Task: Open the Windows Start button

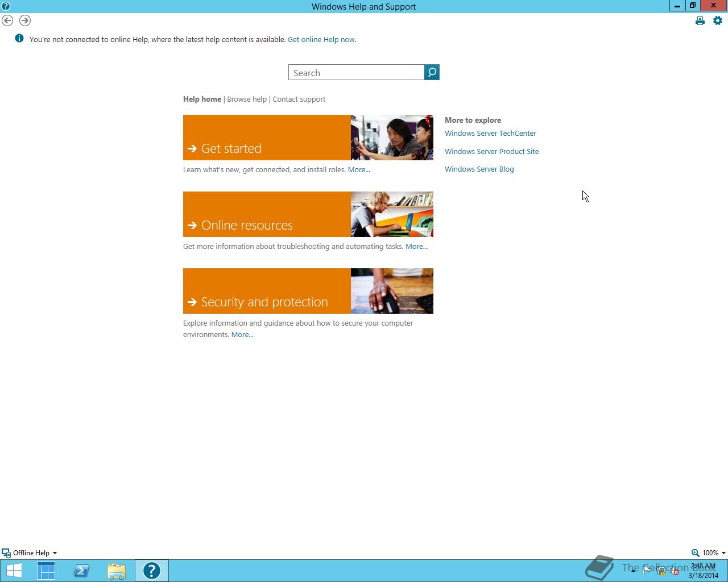Action: pos(14,571)
